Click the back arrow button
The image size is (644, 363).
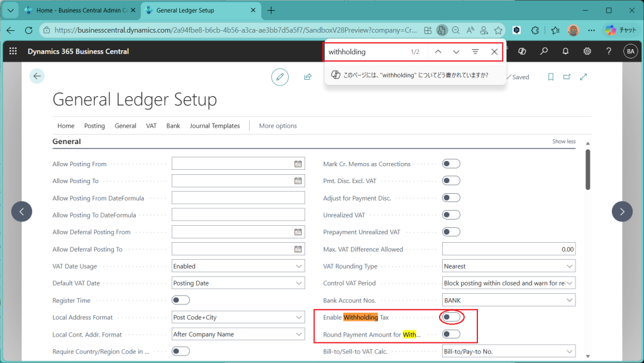coord(37,76)
